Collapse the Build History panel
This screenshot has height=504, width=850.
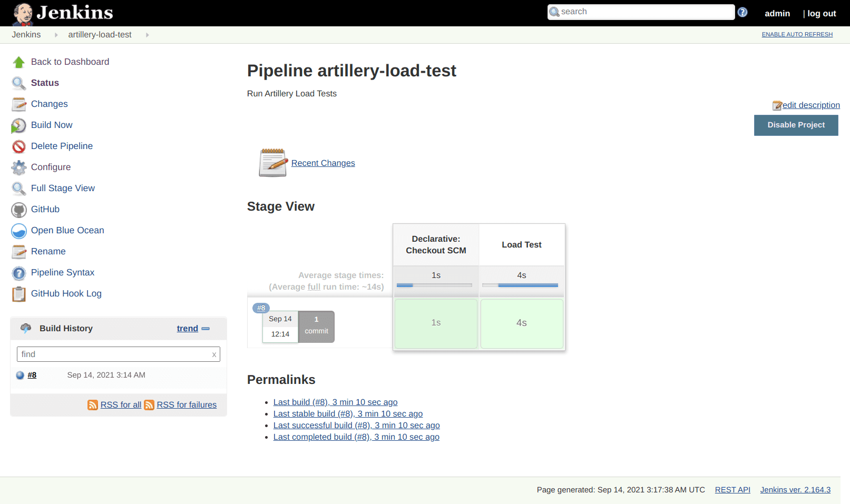pyautogui.click(x=206, y=329)
